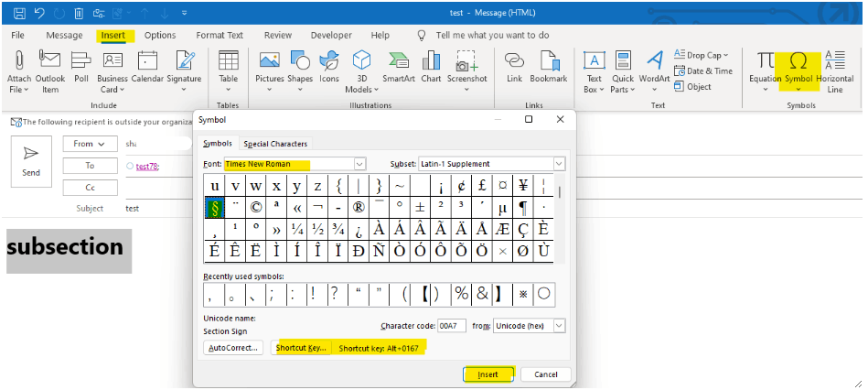Open the Equation tool
The height and width of the screenshot is (390, 868).
[765, 61]
